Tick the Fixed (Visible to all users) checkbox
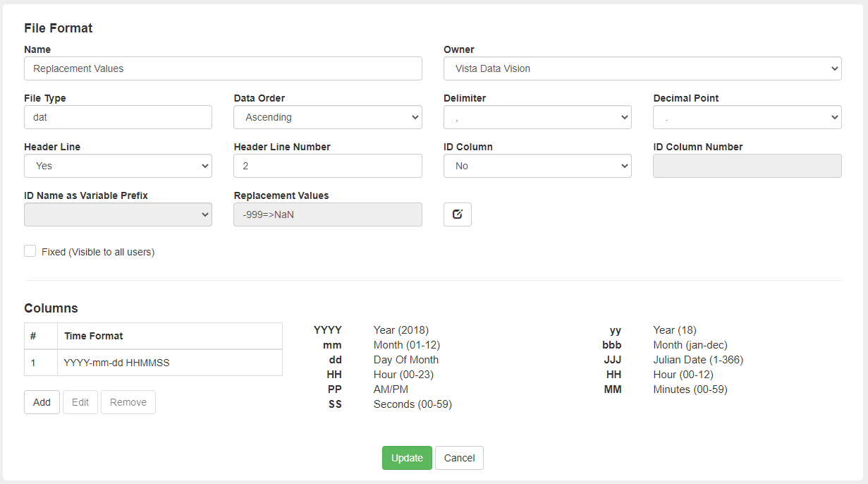 coord(30,251)
